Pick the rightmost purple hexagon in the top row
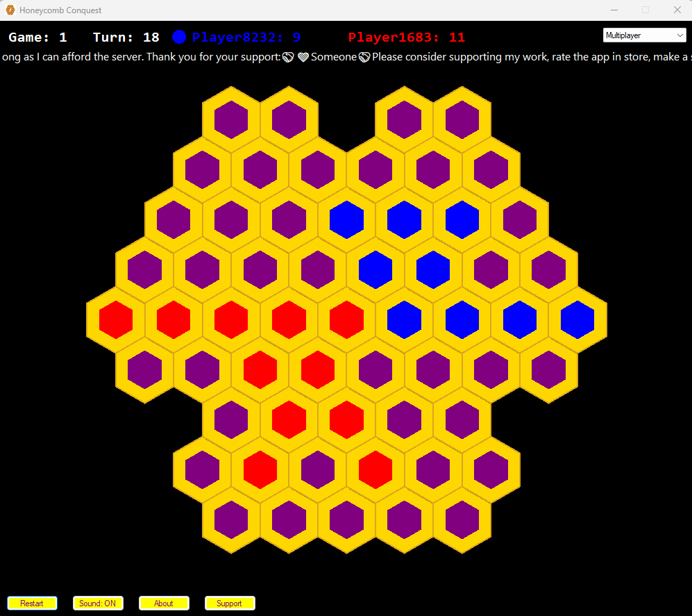Screen dimensions: 692x616 462,120
